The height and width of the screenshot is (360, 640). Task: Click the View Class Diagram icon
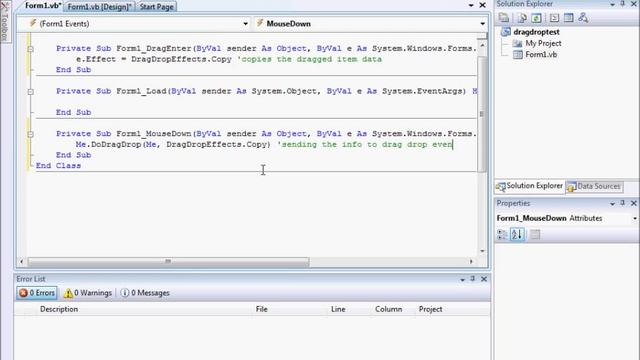tap(583, 18)
